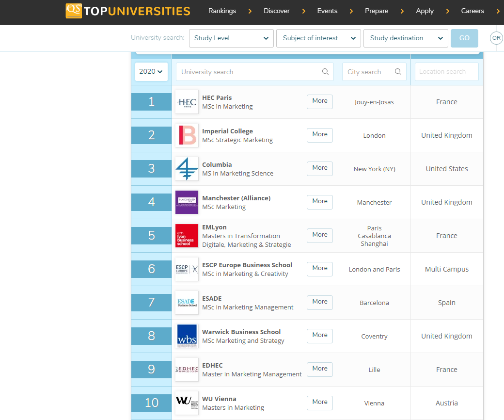This screenshot has width=504, height=420.
Task: Click the Barcelona city cell
Action: pyautogui.click(x=374, y=303)
